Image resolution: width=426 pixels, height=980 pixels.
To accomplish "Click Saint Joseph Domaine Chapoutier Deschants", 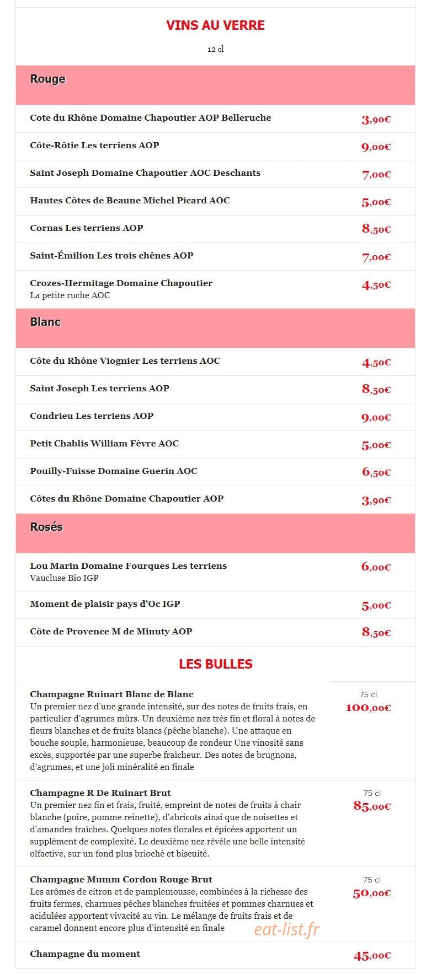I will [145, 173].
